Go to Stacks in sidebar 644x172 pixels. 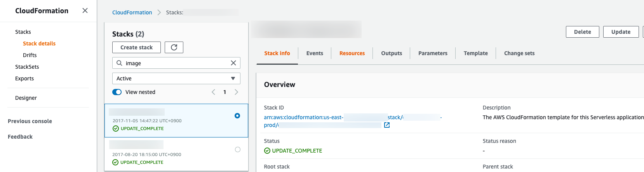[x=23, y=32]
